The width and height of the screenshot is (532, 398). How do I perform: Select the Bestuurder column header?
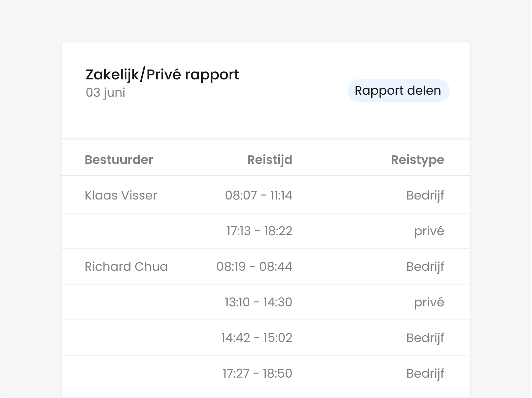click(x=119, y=159)
